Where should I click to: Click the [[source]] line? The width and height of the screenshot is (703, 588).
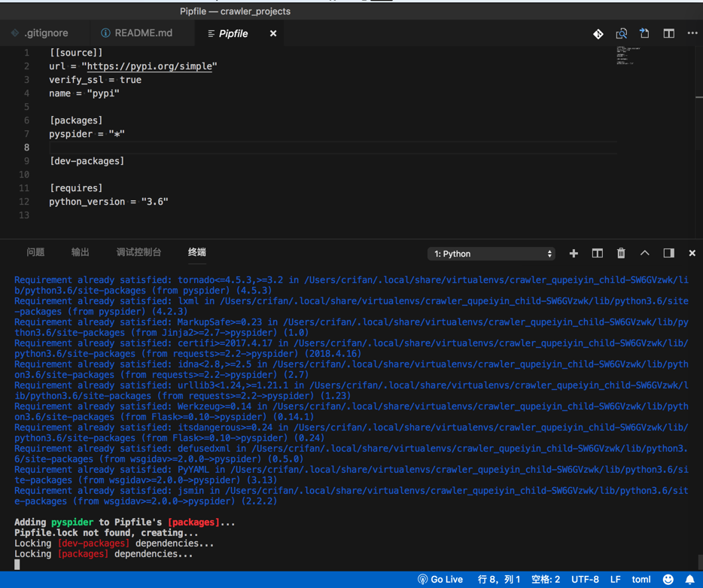pyautogui.click(x=76, y=53)
